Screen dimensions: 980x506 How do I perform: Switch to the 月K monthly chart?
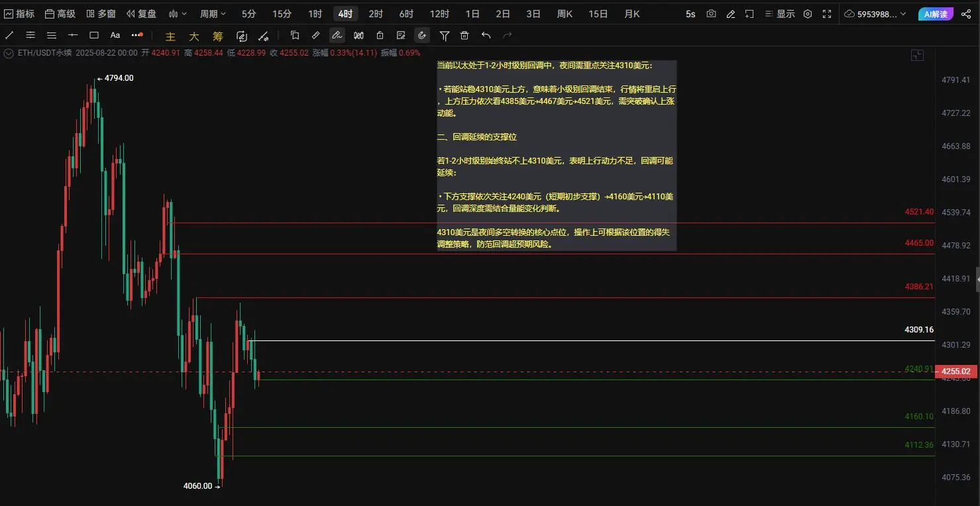631,13
